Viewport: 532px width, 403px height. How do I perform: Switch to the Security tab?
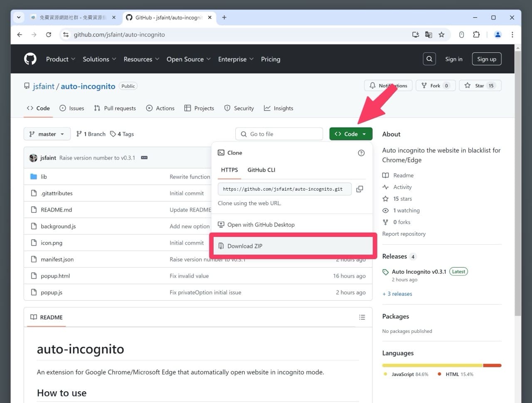point(239,108)
